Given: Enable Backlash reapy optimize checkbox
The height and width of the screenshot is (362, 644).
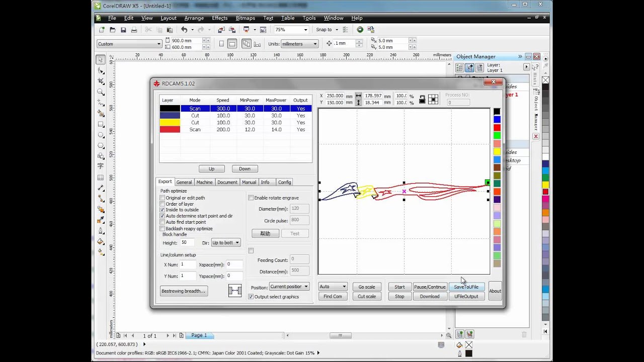Looking at the screenshot, I should [163, 228].
